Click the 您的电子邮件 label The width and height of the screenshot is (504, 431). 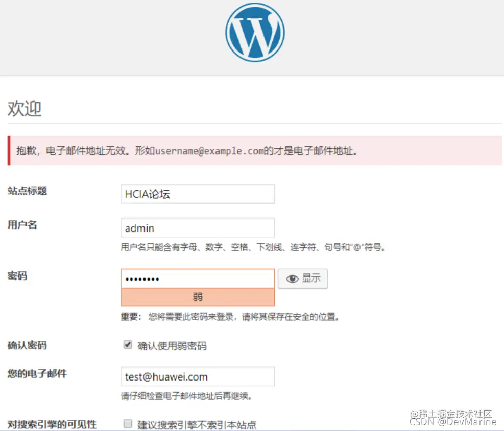[37, 373]
